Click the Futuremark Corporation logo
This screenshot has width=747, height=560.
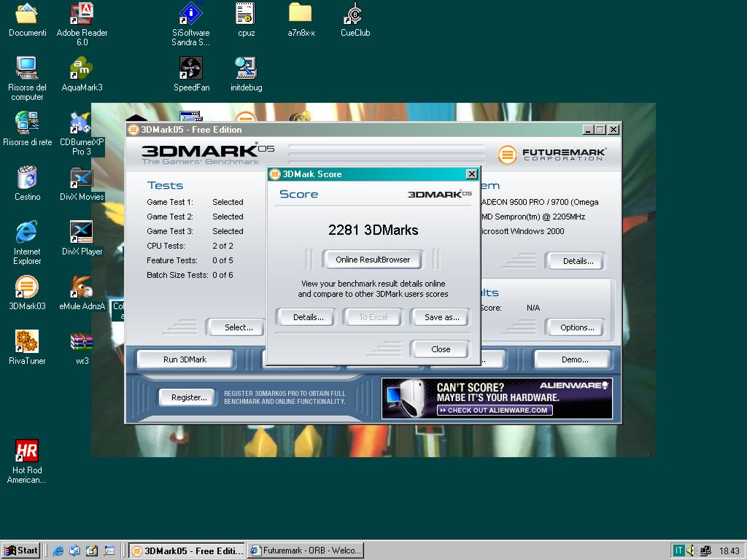pos(551,155)
